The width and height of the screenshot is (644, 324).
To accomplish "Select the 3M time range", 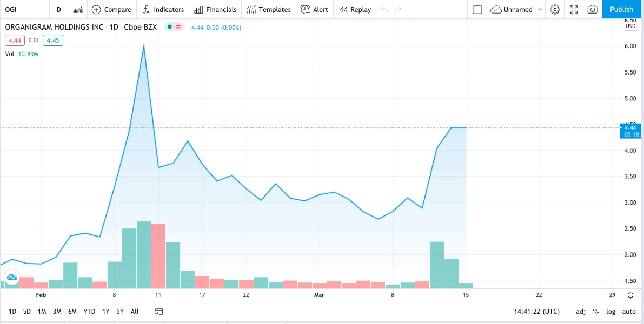I will (x=57, y=311).
